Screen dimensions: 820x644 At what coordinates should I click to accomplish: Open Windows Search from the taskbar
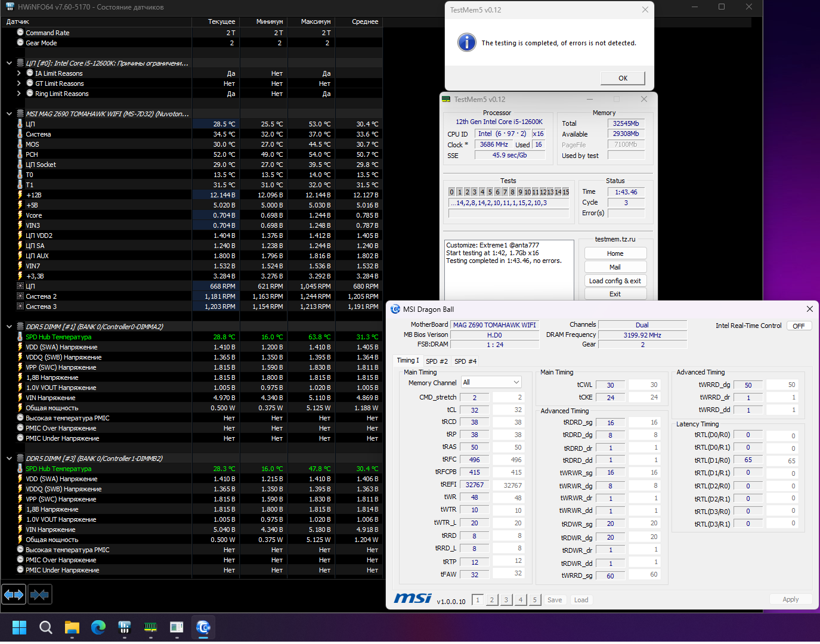46,627
